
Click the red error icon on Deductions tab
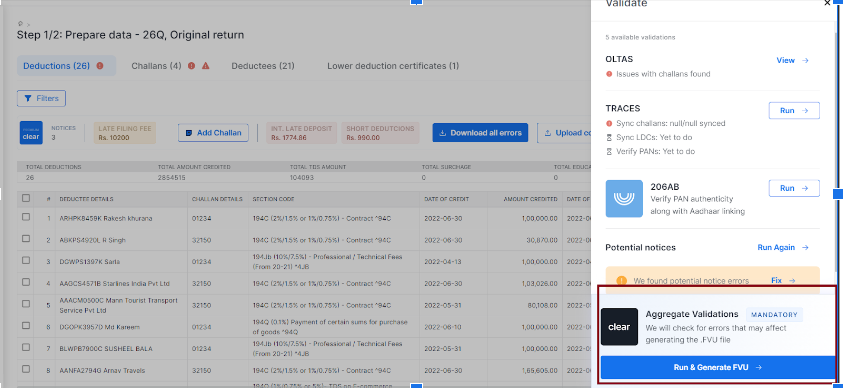click(x=100, y=66)
